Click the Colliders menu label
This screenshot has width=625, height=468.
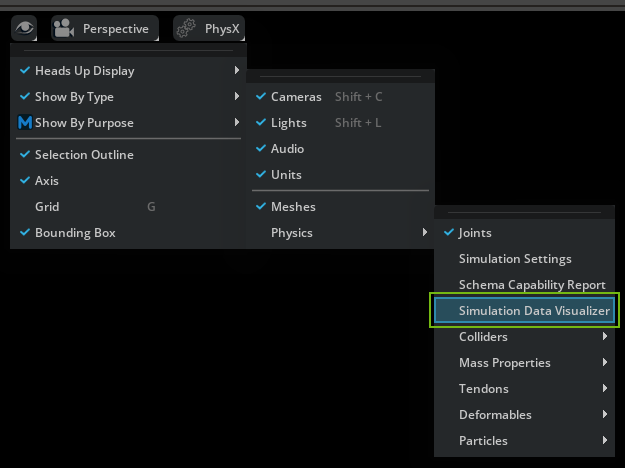pyautogui.click(x=483, y=337)
